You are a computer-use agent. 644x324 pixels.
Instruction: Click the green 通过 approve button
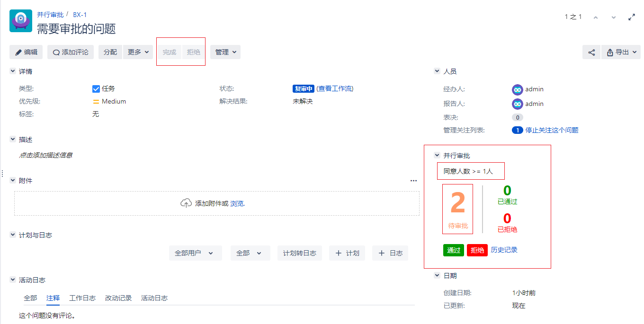point(454,250)
